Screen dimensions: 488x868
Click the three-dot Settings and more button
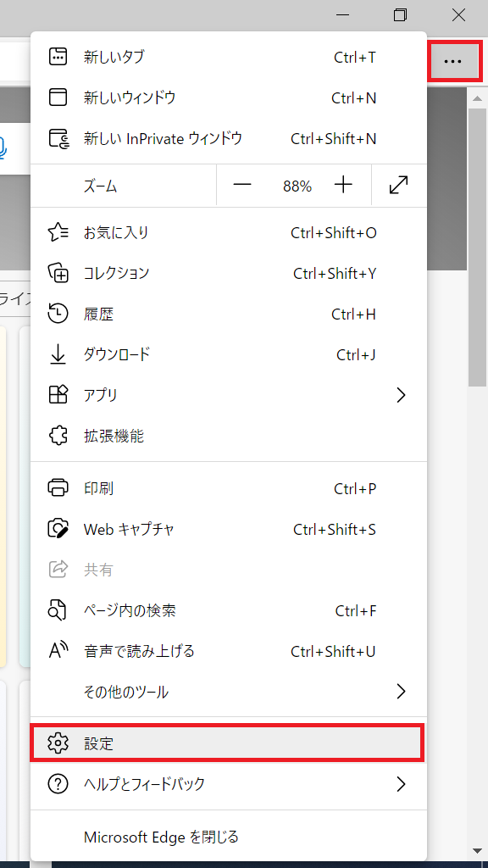coord(453,61)
